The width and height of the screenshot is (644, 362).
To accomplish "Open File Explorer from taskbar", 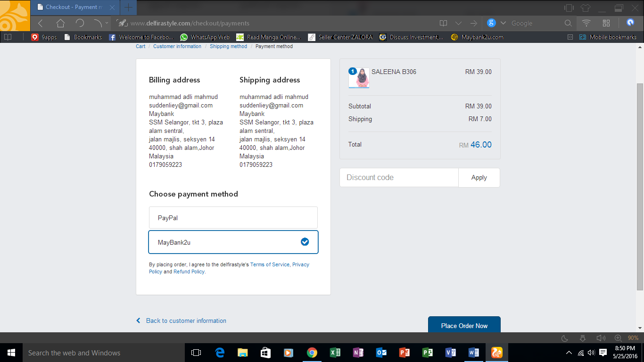I will [243, 353].
